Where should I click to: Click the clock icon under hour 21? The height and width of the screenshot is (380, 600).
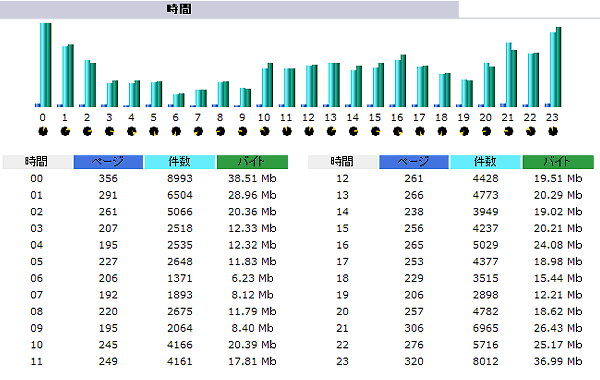click(x=508, y=132)
